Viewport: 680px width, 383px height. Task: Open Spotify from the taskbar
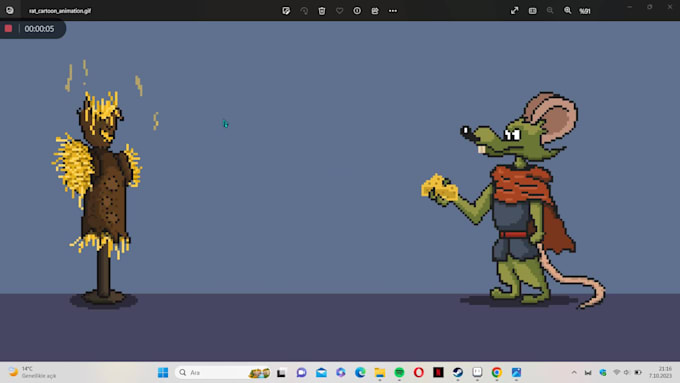pos(399,373)
